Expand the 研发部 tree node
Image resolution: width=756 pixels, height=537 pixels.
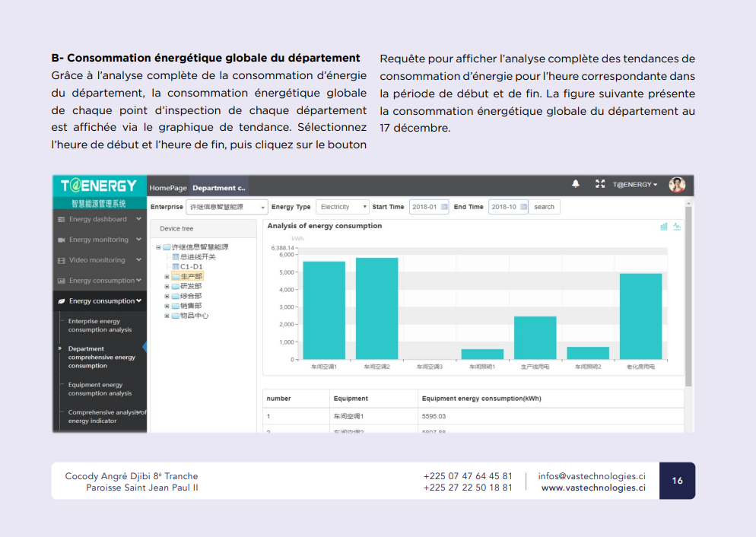[x=167, y=286]
